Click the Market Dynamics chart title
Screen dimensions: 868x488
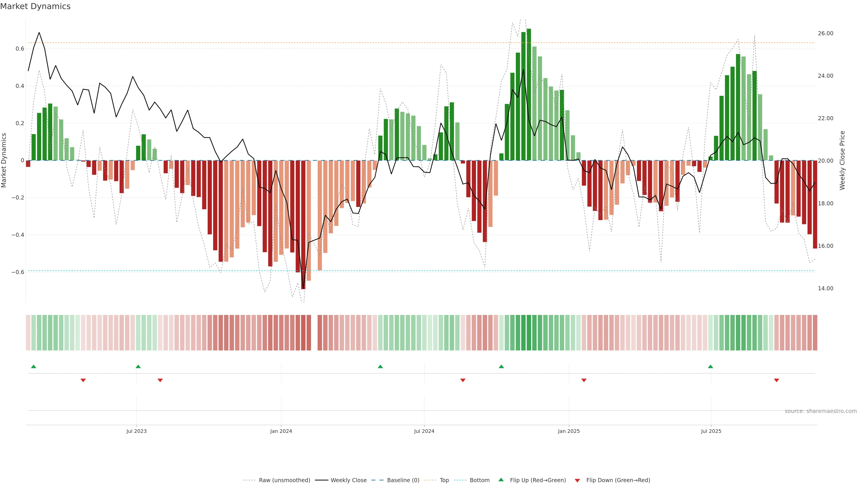(x=35, y=6)
